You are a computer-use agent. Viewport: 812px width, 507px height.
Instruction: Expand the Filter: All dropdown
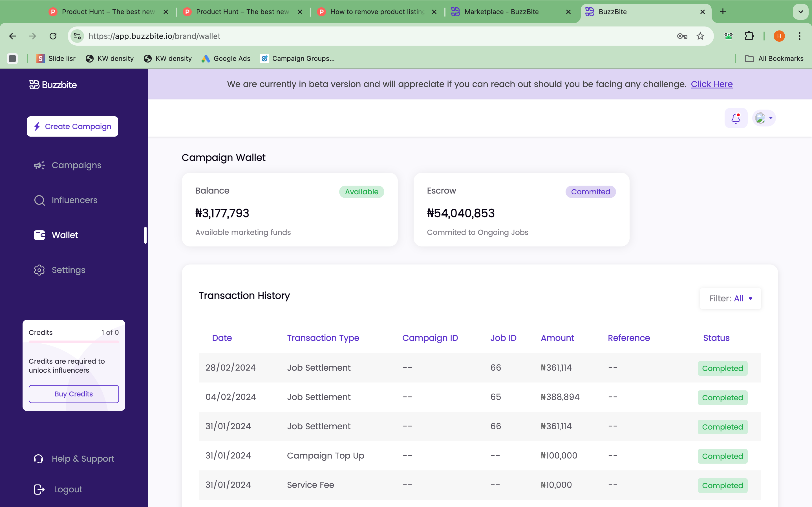point(731,299)
